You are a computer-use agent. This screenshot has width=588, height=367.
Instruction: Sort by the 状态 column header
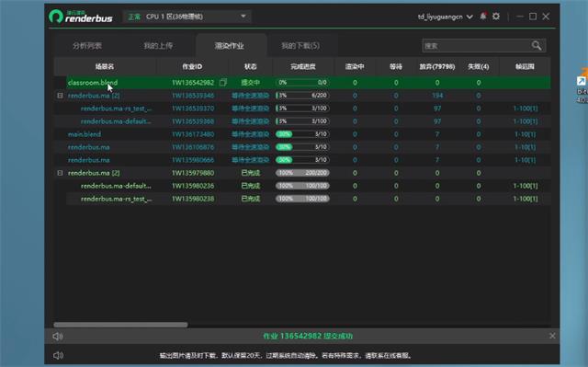tap(251, 67)
